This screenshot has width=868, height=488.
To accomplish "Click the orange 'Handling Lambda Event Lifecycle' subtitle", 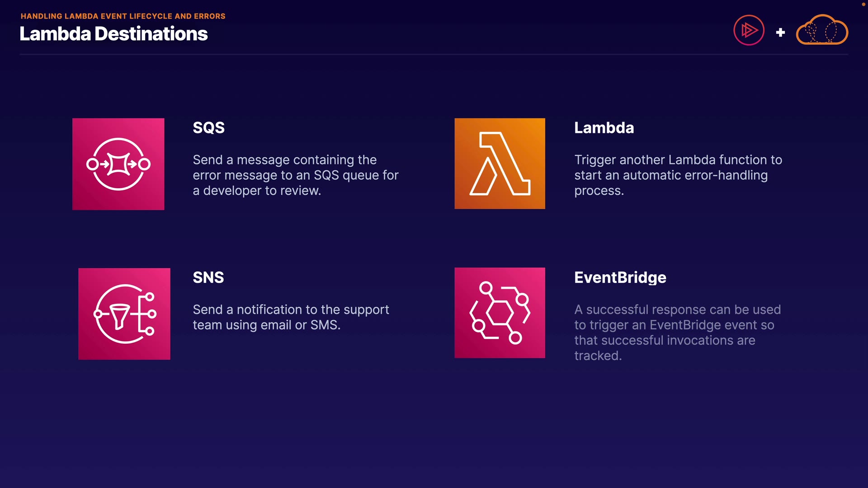I will click(x=123, y=16).
